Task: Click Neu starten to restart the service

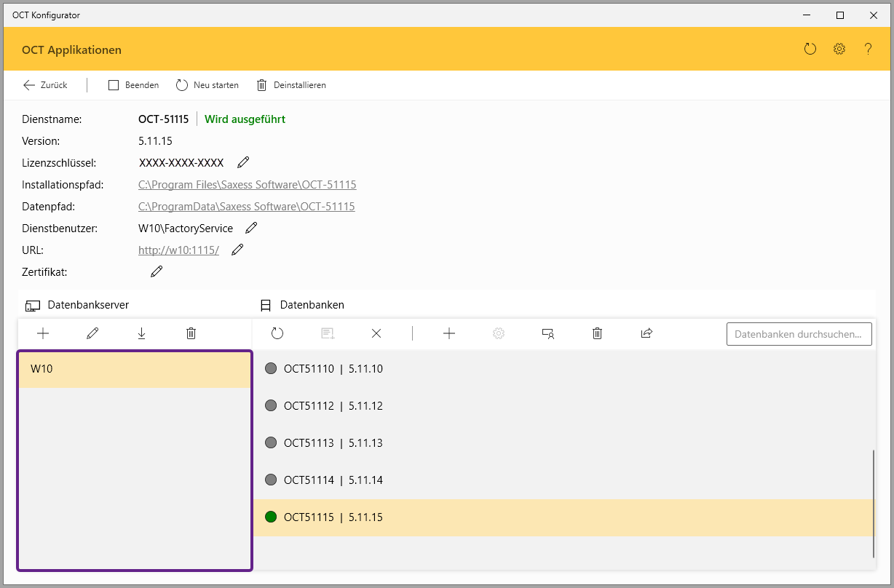Action: (207, 85)
